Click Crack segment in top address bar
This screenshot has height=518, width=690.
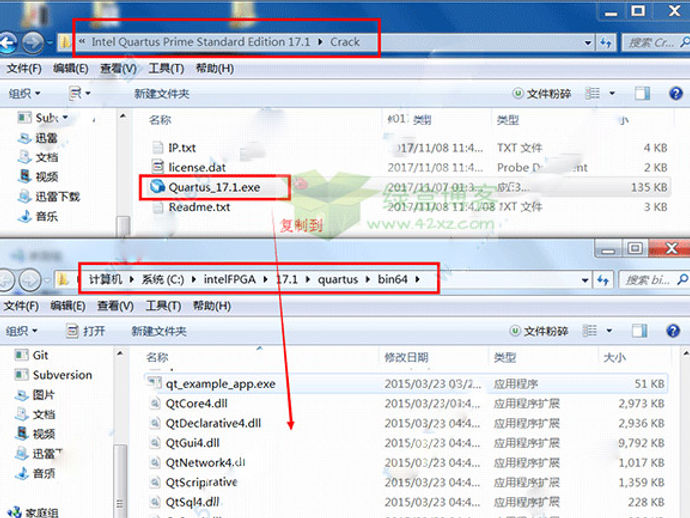click(x=345, y=42)
